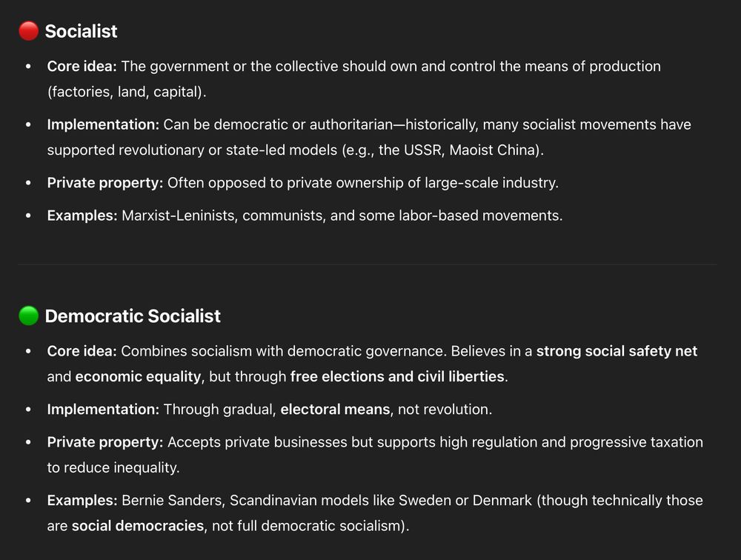This screenshot has height=560, width=741.
Task: Click the green circle emoji beside Democratic Socialist
Action: pos(28,316)
